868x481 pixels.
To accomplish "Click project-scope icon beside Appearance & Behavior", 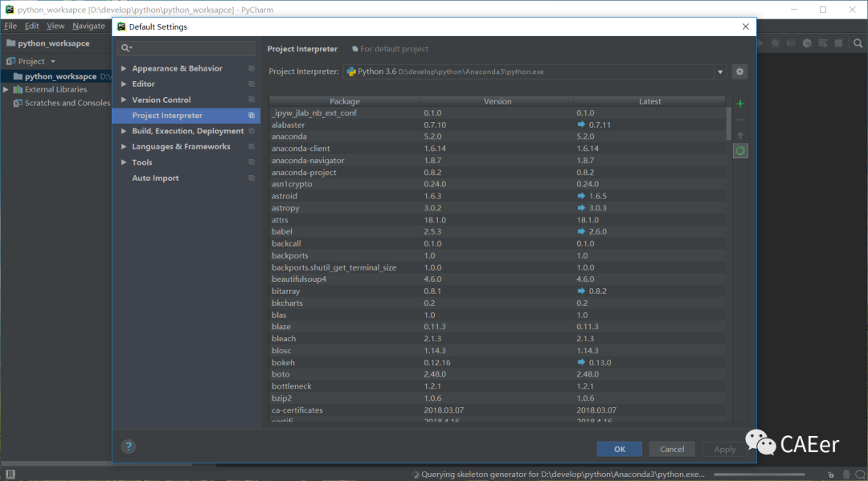I will 252,68.
